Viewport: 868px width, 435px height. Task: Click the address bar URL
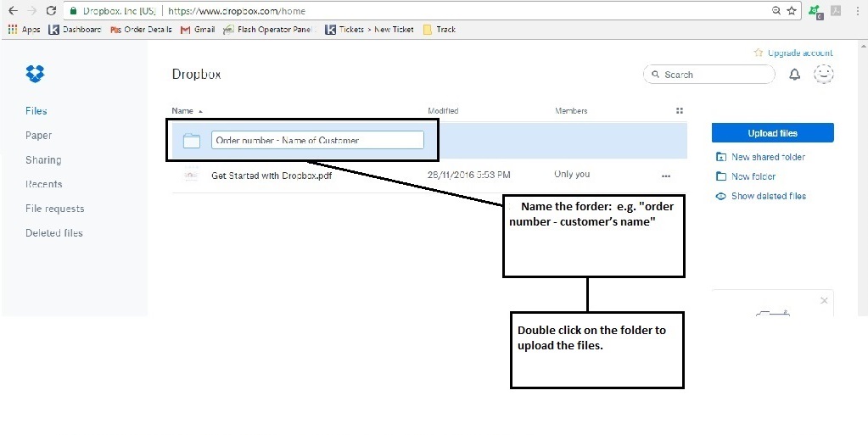pyautogui.click(x=237, y=10)
